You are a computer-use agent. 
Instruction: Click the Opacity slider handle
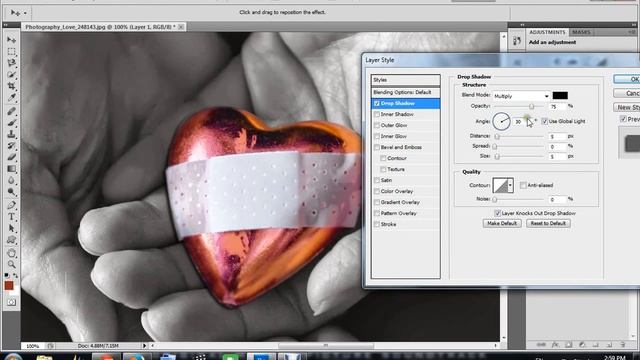coord(531,107)
